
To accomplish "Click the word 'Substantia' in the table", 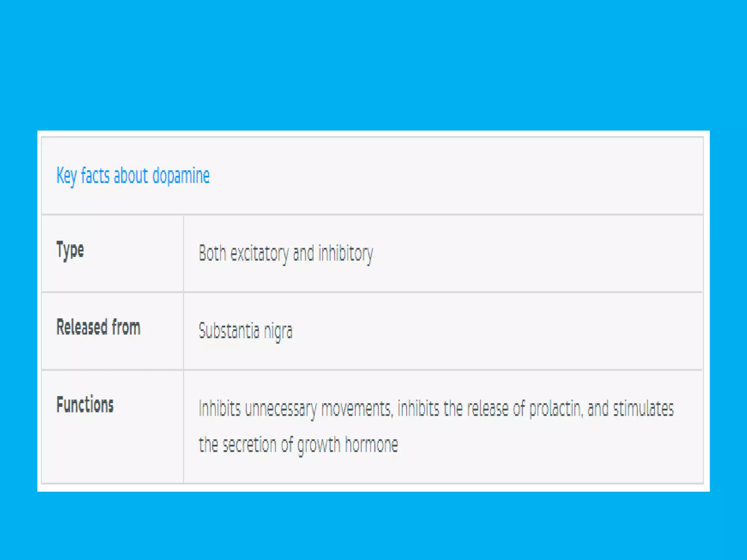I will pos(229,330).
